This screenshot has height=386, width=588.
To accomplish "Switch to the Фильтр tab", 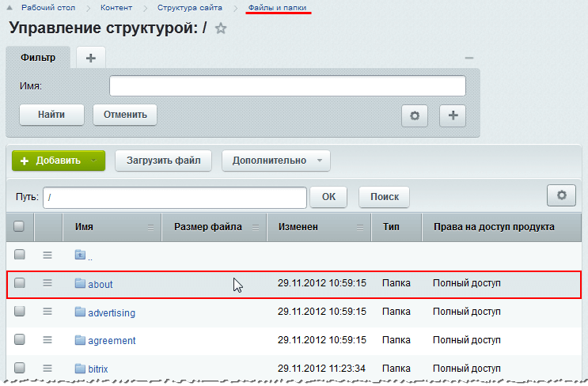I will coord(38,58).
